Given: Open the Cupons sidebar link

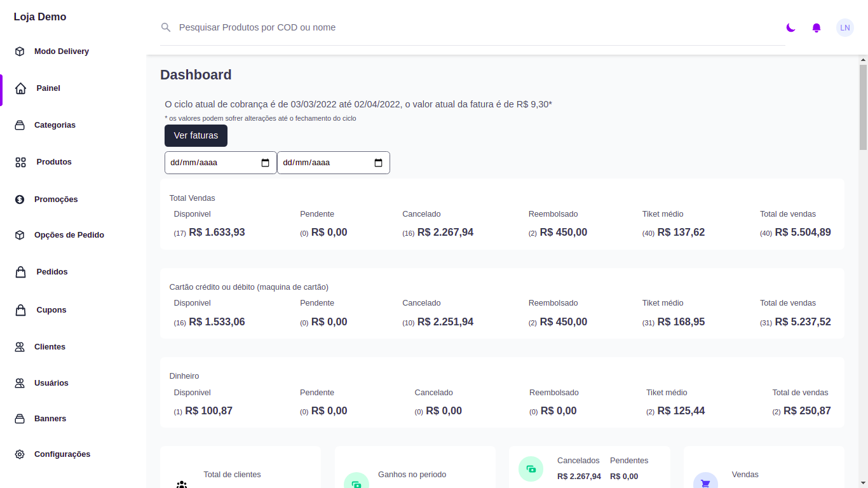Looking at the screenshot, I should click(x=51, y=310).
